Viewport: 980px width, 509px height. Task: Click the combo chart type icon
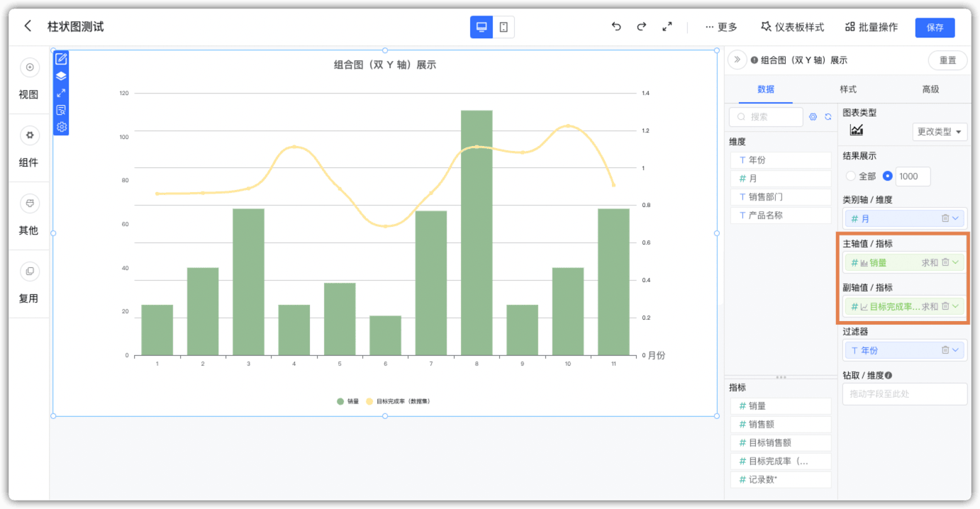[x=857, y=130]
